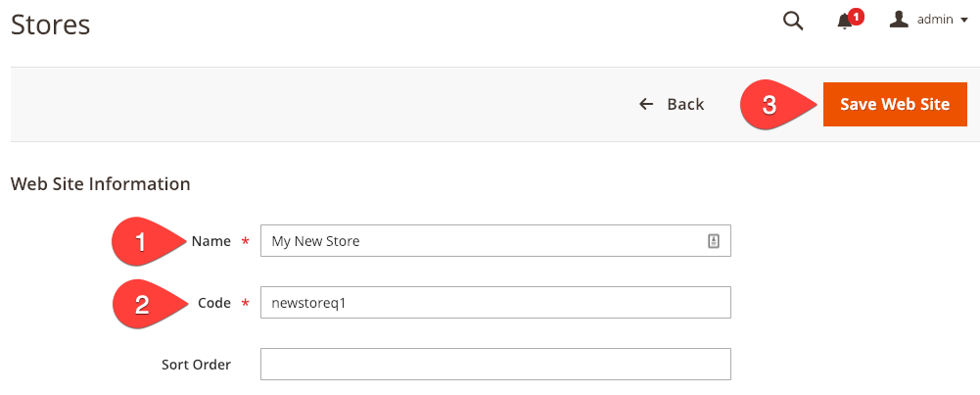Click the Code field label
980x395 pixels.
(x=214, y=303)
